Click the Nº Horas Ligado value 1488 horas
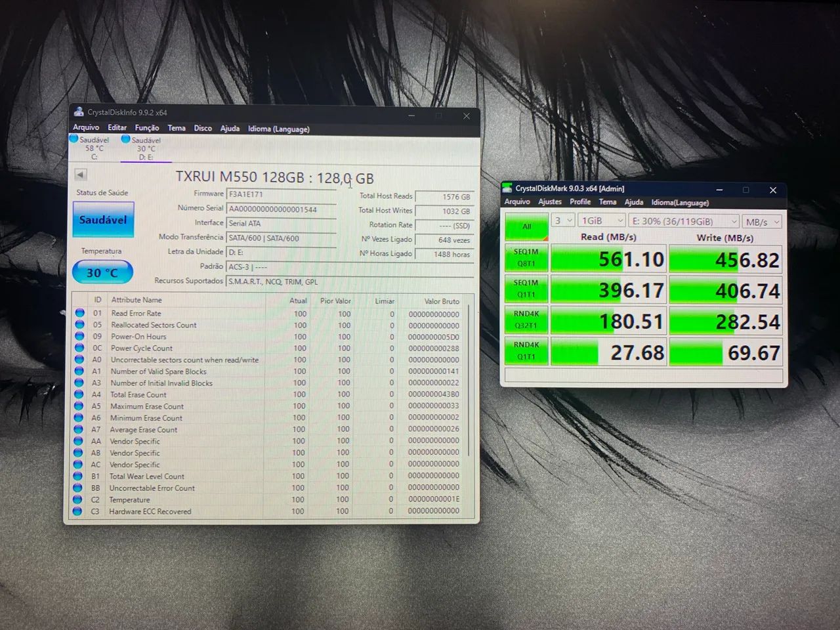This screenshot has height=630, width=840. click(444, 254)
